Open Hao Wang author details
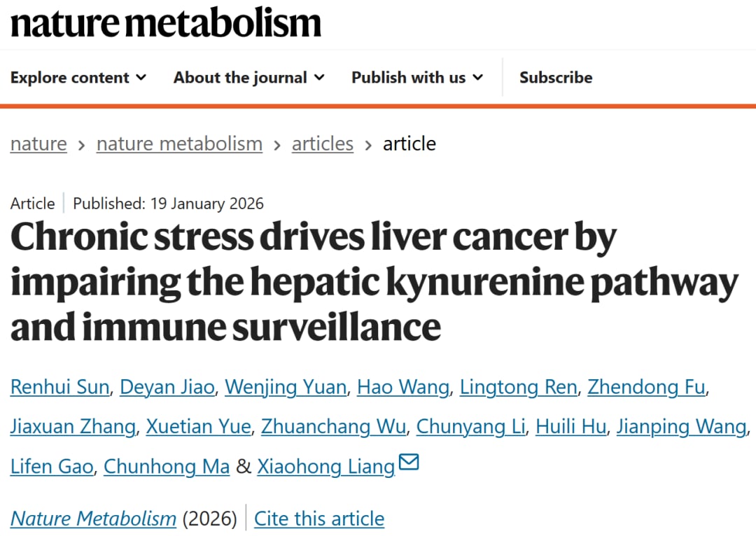Image resolution: width=756 pixels, height=536 pixels. pyautogui.click(x=403, y=387)
